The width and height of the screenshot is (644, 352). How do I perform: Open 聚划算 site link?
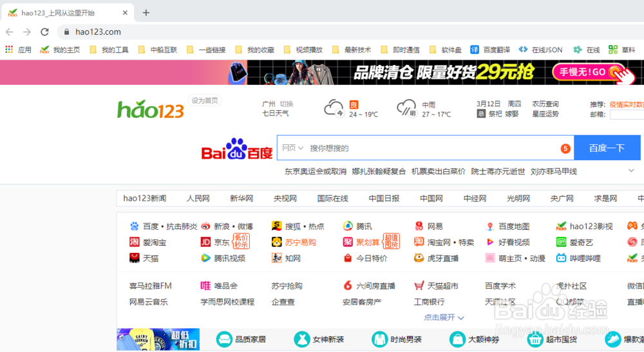361,242
